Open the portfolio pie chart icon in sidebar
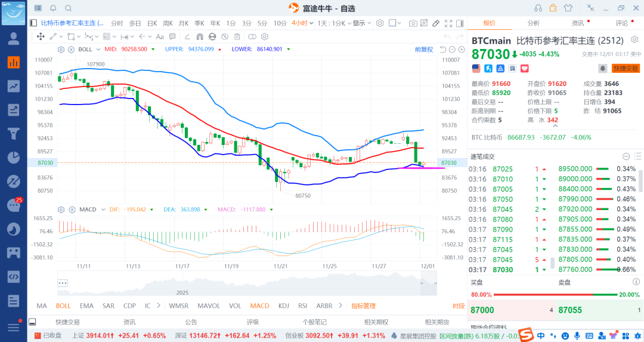644x342 pixels. 14,158
